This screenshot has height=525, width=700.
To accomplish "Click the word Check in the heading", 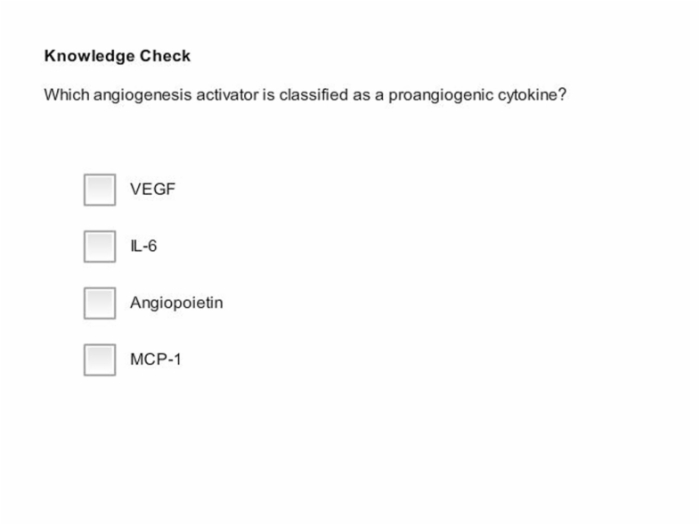I will (x=165, y=56).
